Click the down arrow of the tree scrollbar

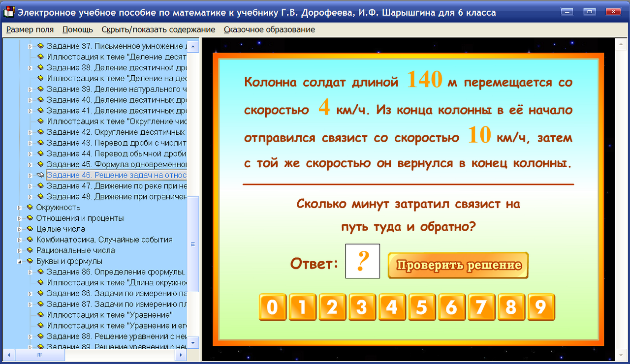point(194,343)
